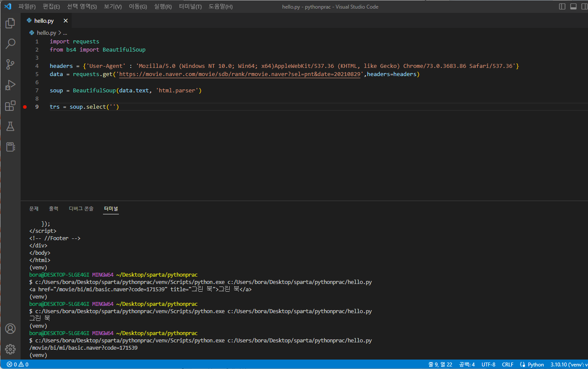Open the Source Control view

pyautogui.click(x=10, y=64)
